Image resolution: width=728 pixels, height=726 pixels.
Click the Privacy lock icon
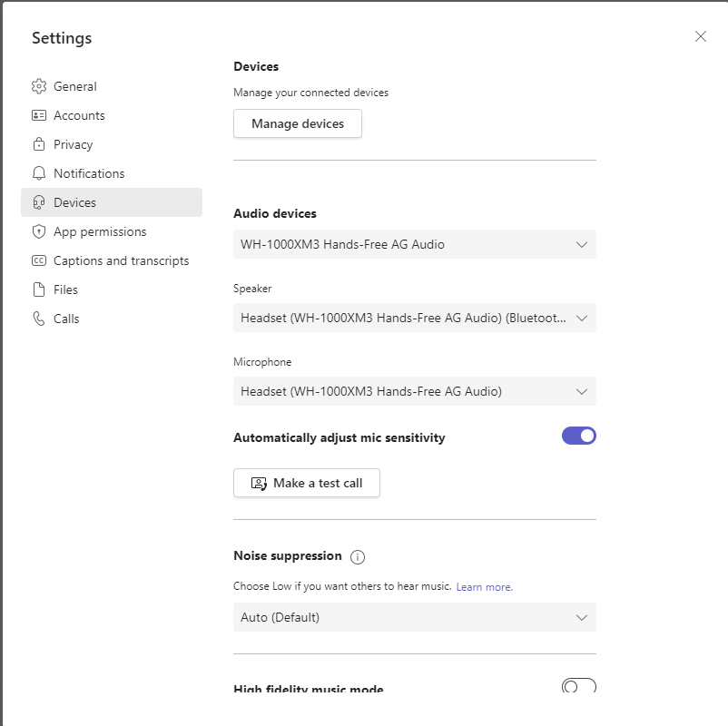coord(38,144)
